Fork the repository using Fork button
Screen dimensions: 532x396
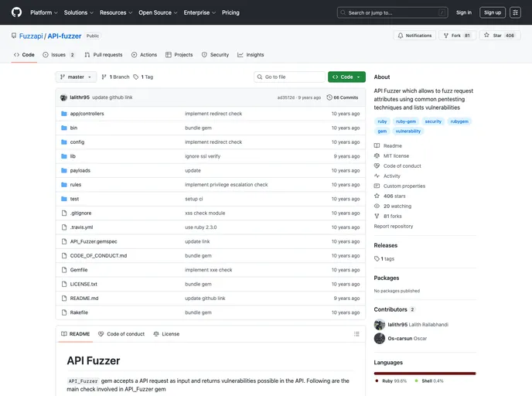coord(456,36)
